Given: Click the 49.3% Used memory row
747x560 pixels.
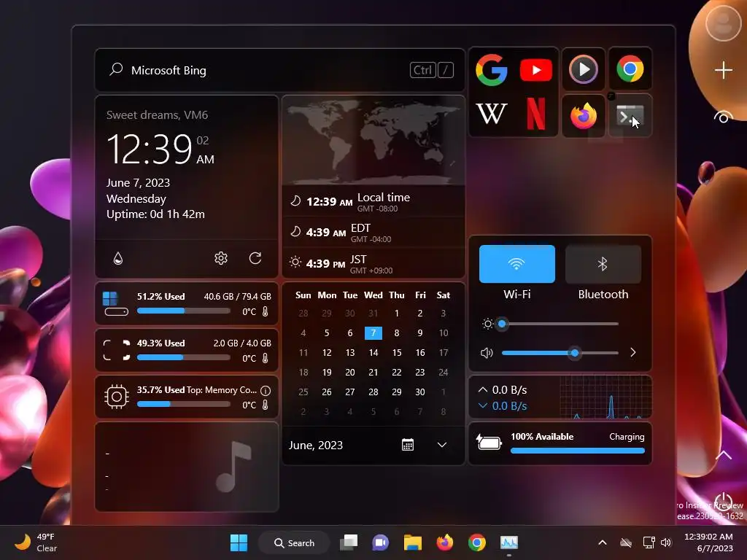Looking at the screenshot, I should (187, 350).
